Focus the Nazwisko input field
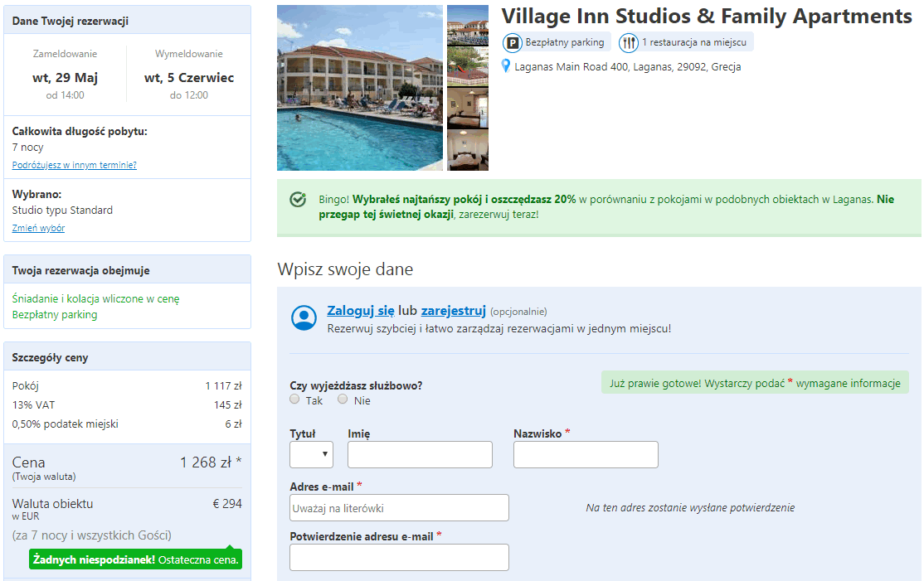Image resolution: width=924 pixels, height=581 pixels. [x=586, y=454]
